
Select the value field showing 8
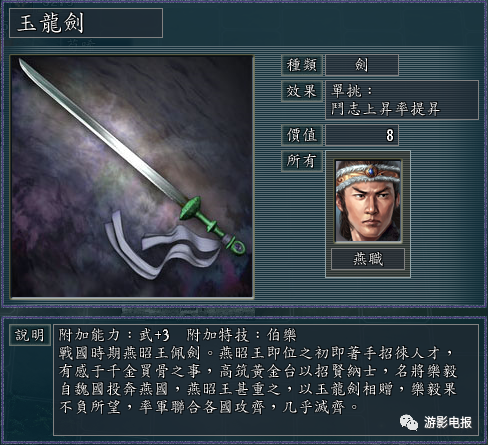coord(362,135)
